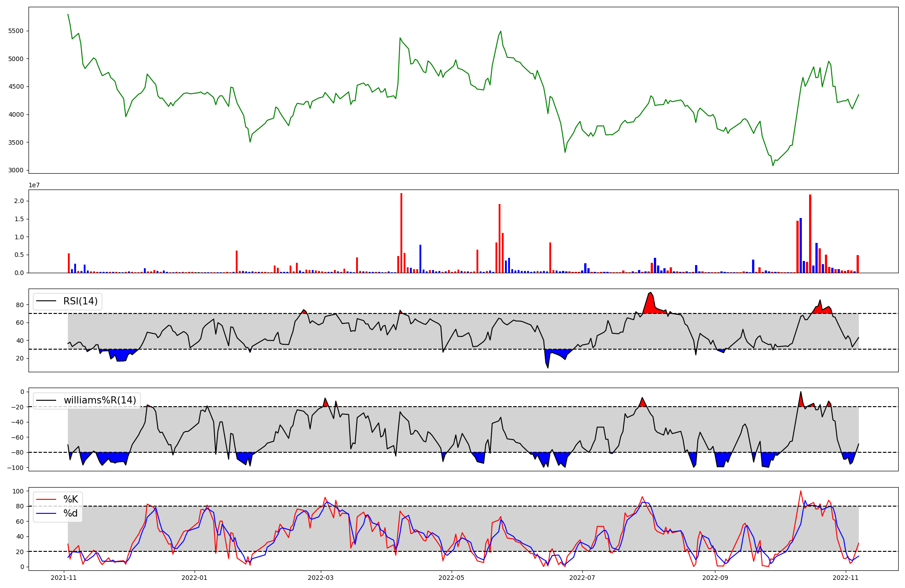The width and height of the screenshot is (905, 588).
Task: Click the 100 tick on stochastic axis
Action: tap(18, 491)
